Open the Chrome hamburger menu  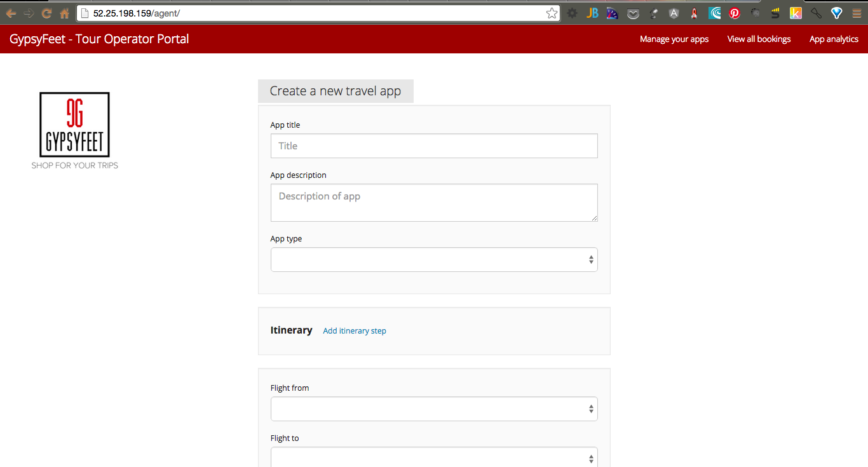click(857, 13)
